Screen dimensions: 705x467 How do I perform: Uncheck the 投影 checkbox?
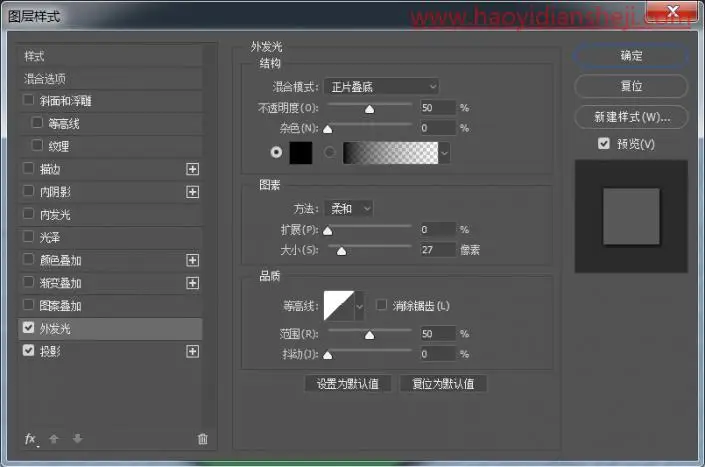click(x=28, y=350)
